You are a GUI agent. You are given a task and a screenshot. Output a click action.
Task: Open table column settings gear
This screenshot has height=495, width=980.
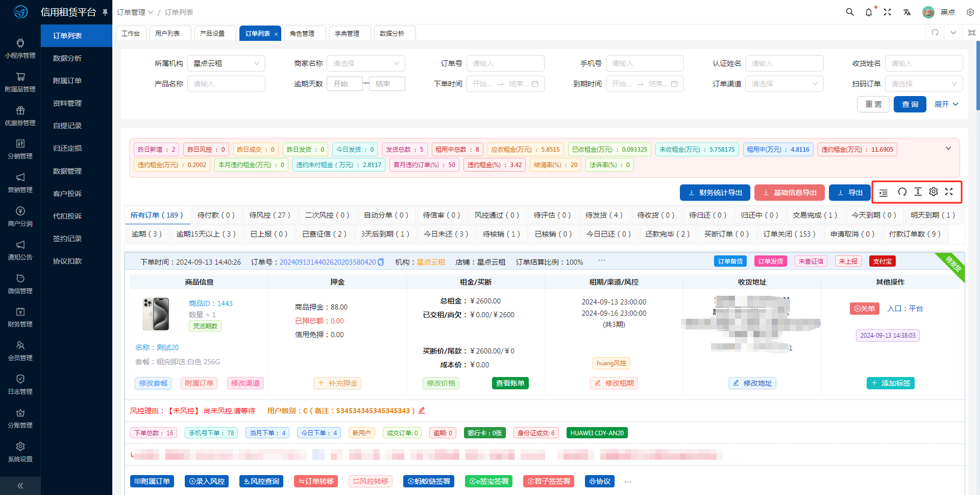pyautogui.click(x=934, y=192)
